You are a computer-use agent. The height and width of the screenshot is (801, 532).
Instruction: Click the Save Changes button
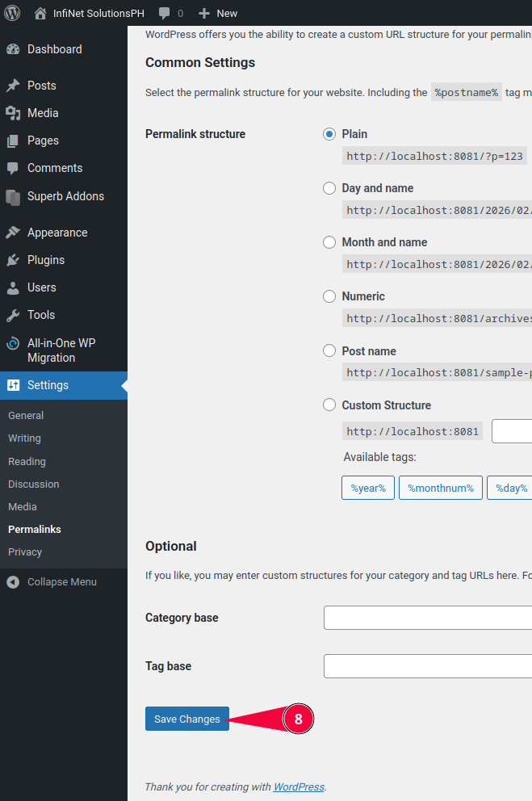187,719
